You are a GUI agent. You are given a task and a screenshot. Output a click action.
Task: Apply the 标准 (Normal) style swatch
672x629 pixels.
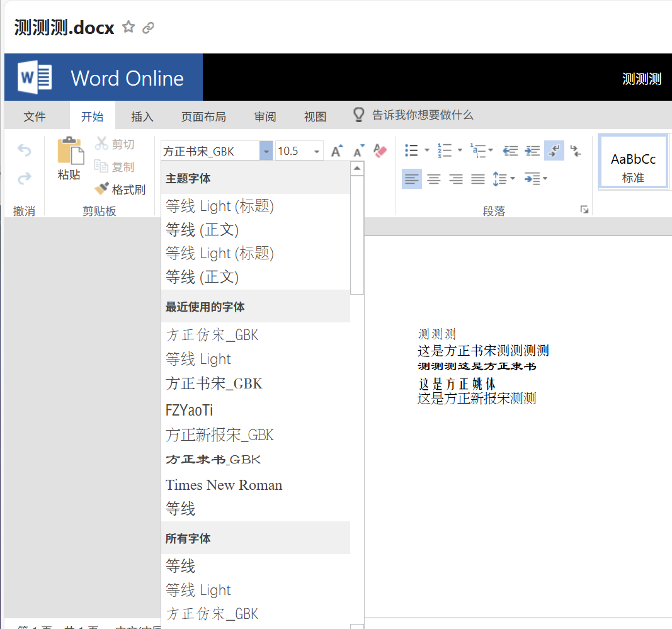click(633, 162)
